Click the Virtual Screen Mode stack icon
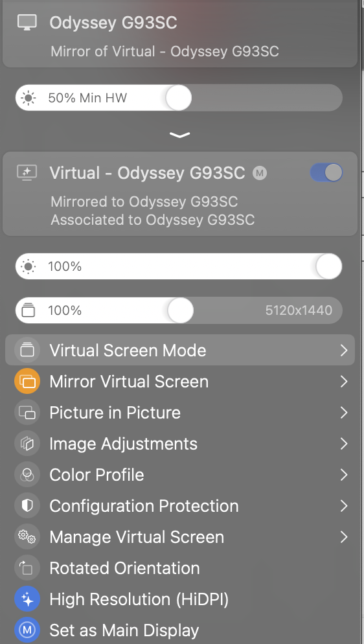This screenshot has width=364, height=644. coord(27,351)
